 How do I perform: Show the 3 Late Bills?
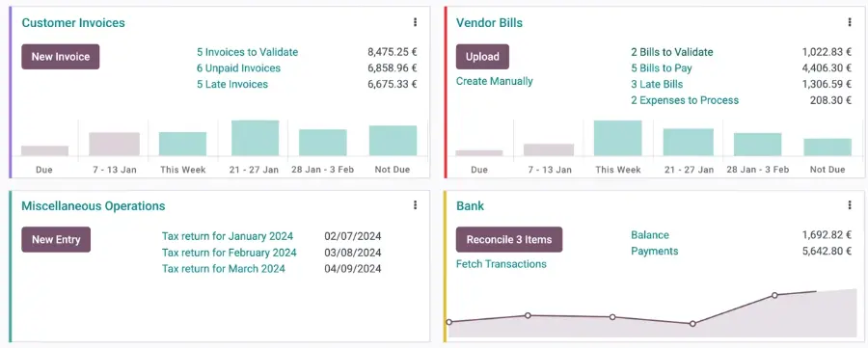(x=657, y=84)
